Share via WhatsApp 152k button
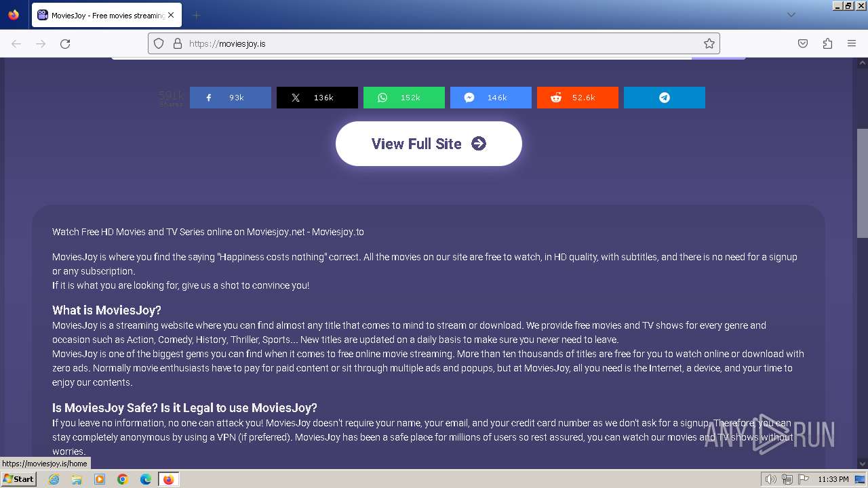This screenshot has width=868, height=488. [x=404, y=98]
